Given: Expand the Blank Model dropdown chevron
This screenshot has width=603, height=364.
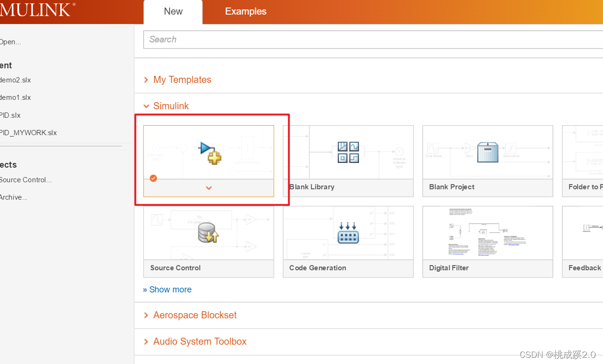Looking at the screenshot, I should (209, 188).
